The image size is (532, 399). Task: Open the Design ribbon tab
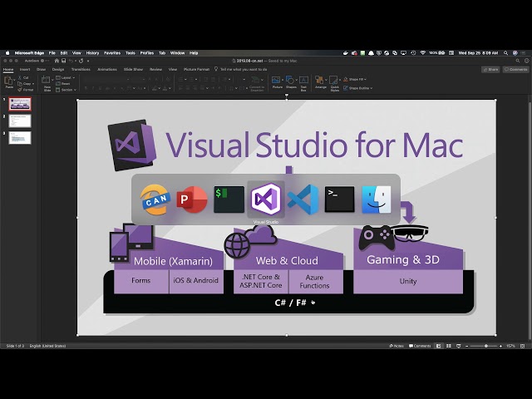58,69
